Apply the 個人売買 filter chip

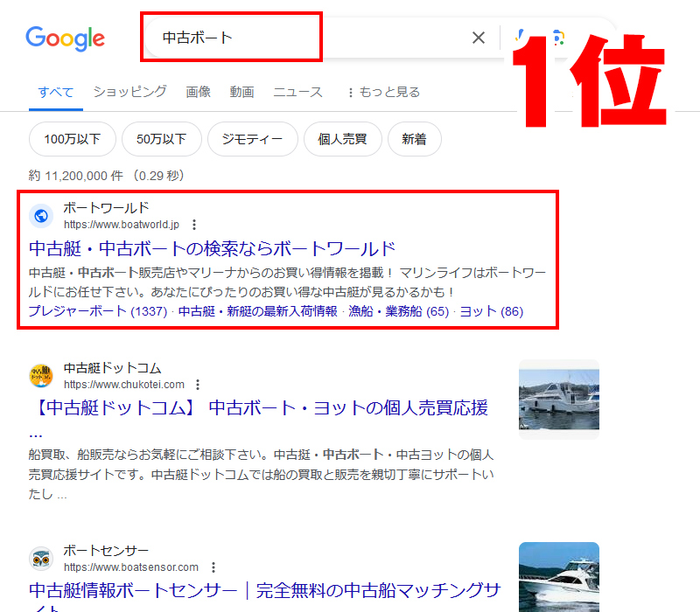click(342, 139)
